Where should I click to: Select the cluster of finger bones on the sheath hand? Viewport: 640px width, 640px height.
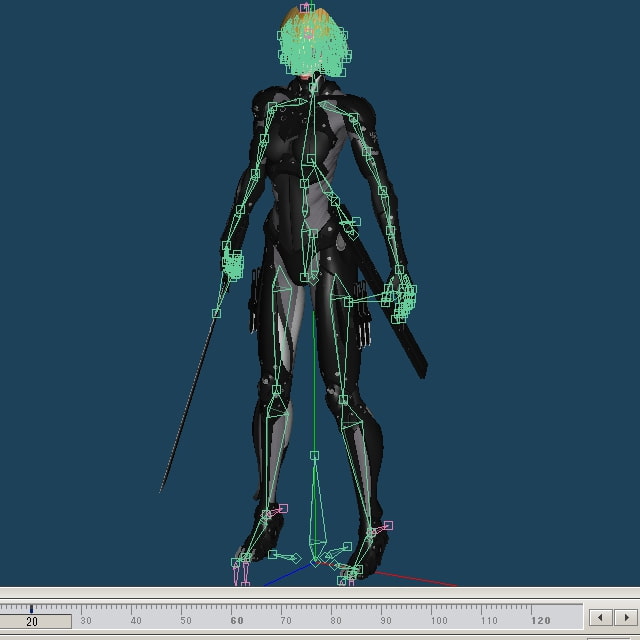402,300
